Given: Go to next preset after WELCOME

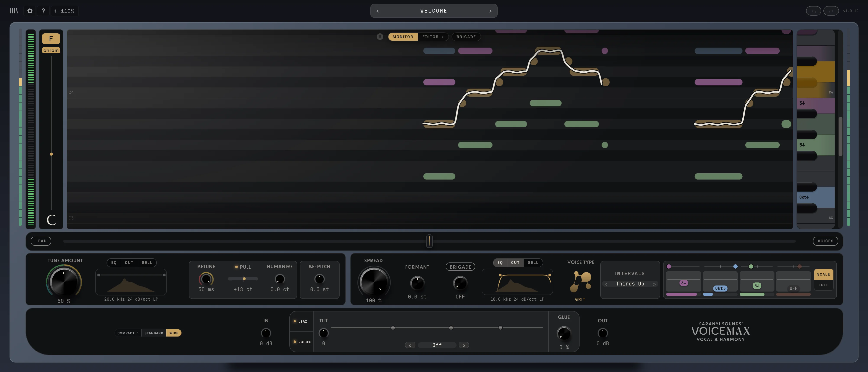Looking at the screenshot, I should pyautogui.click(x=490, y=11).
